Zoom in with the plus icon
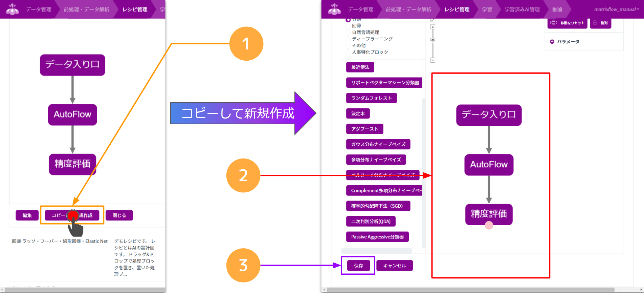Screen dimensions: 644x293 432,27
